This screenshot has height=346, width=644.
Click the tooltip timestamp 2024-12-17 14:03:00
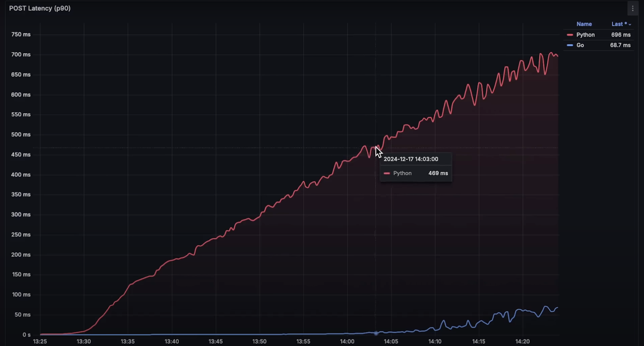tap(411, 159)
